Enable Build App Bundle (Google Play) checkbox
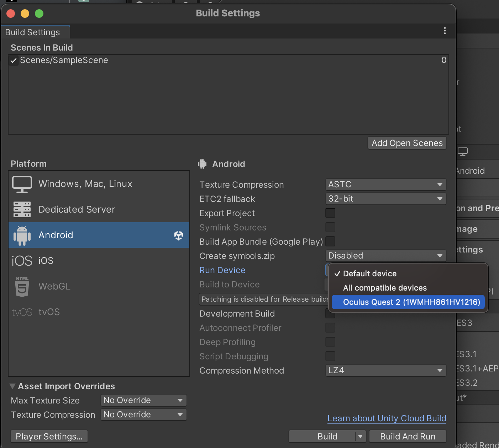Screen dimensions: 499x448 coord(330,241)
